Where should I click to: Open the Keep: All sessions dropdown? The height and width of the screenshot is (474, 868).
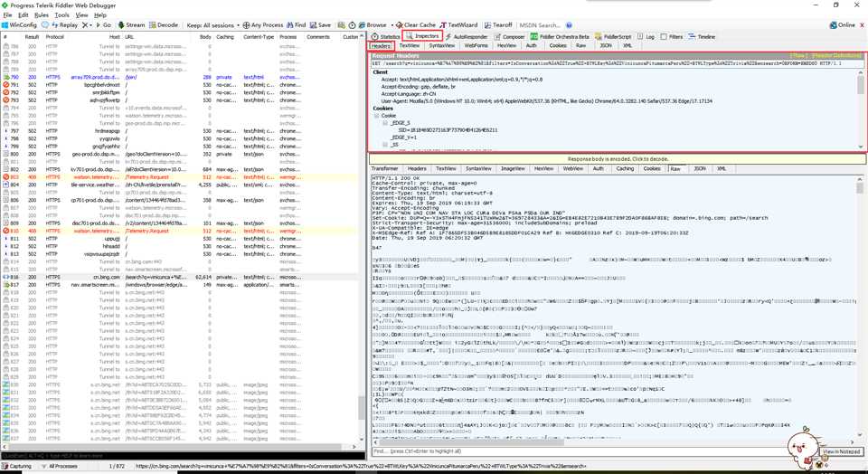pyautogui.click(x=213, y=25)
